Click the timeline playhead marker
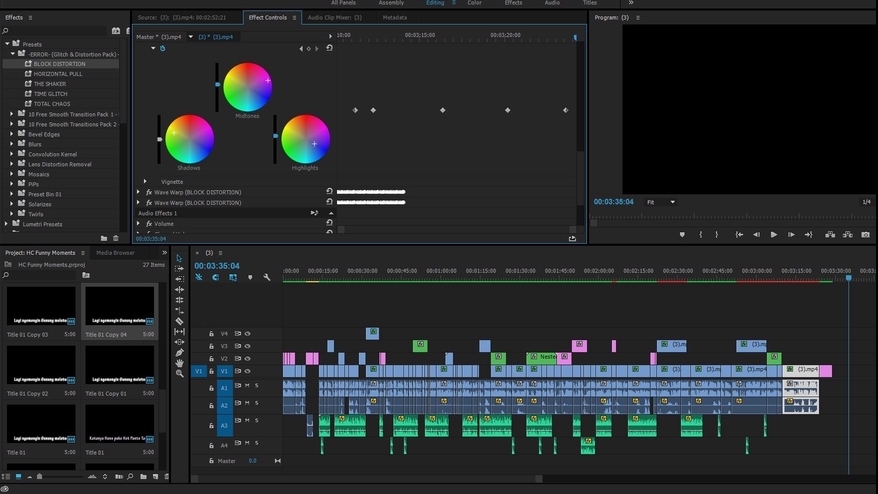The width and height of the screenshot is (878, 494). tap(848, 278)
